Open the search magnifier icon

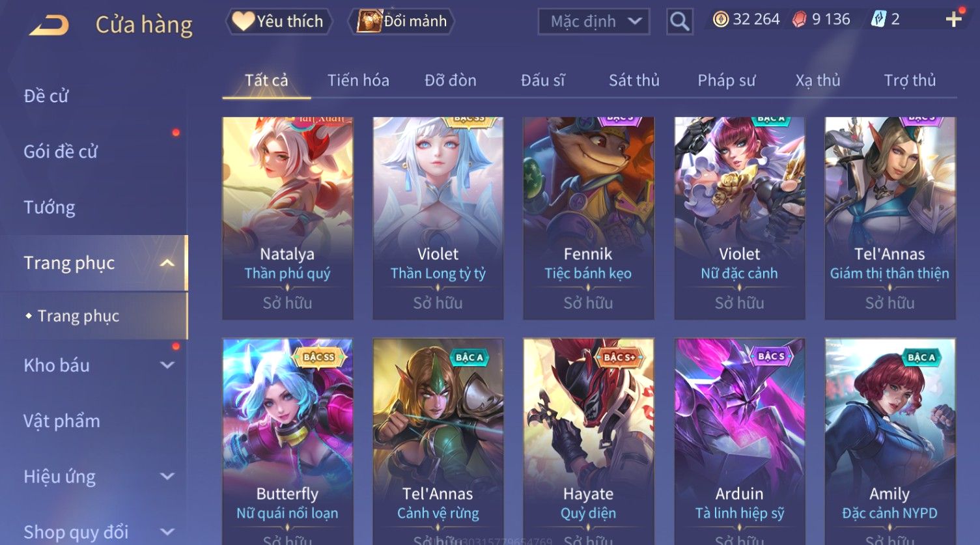point(679,22)
